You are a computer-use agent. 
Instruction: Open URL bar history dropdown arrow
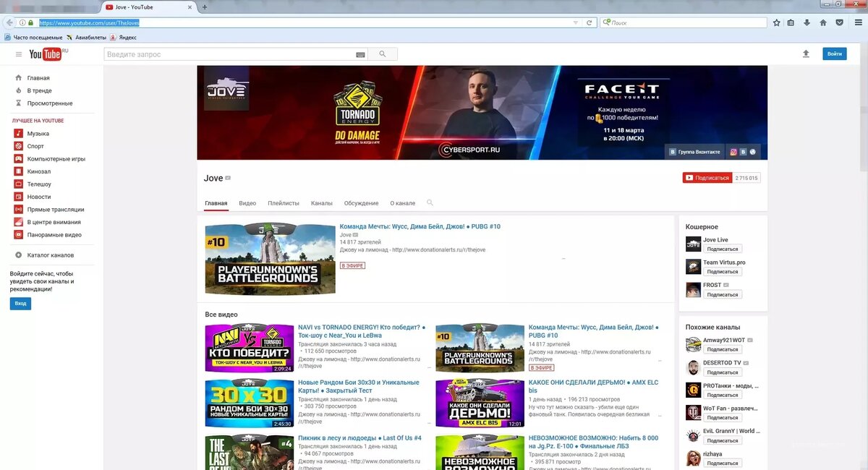pos(576,22)
